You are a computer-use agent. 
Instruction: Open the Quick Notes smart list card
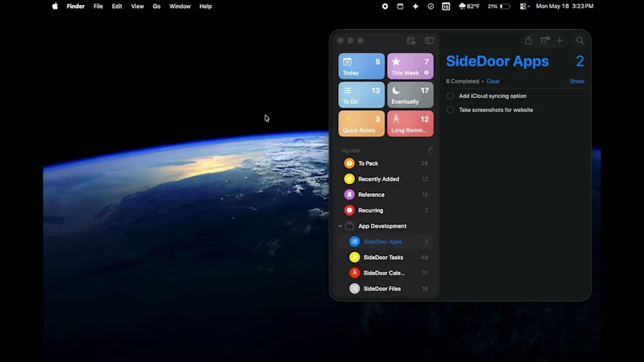361,124
